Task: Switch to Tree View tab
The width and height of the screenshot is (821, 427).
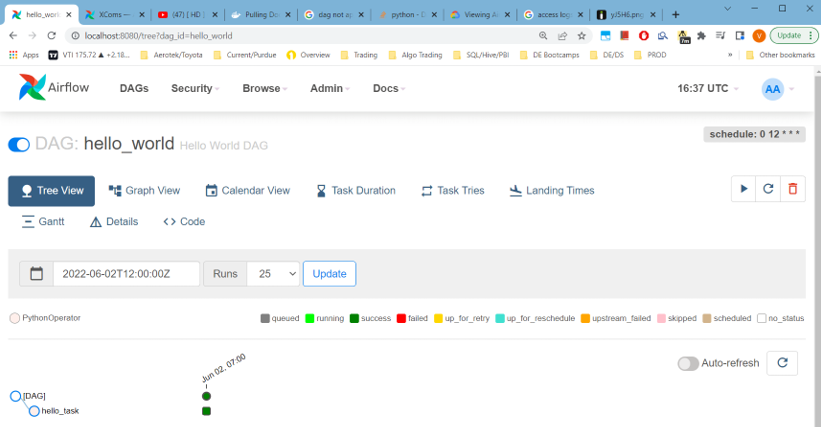Action: point(51,191)
